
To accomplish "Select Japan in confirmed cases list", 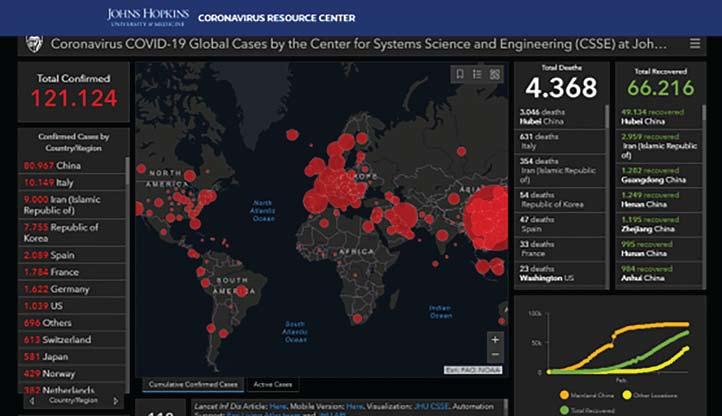I will [x=71, y=357].
